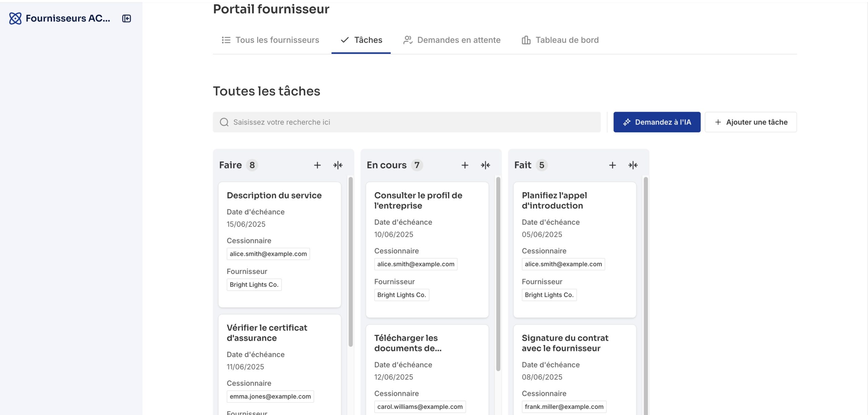Add a task to the En cours column
The width and height of the screenshot is (868, 415).
[465, 165]
